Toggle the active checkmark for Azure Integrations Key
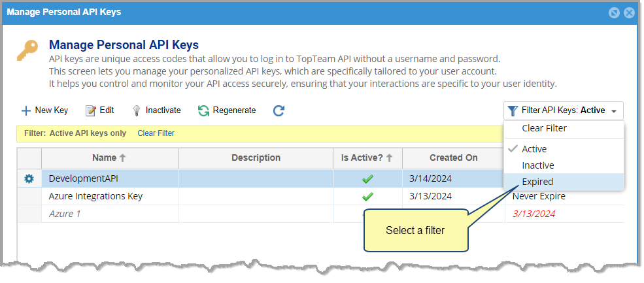This screenshot has height=283, width=644. point(367,197)
